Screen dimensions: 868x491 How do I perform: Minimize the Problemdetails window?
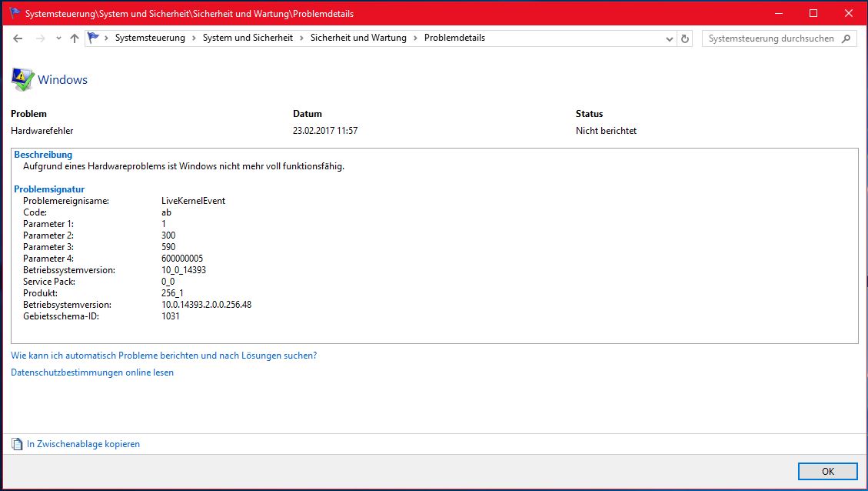[x=778, y=13]
